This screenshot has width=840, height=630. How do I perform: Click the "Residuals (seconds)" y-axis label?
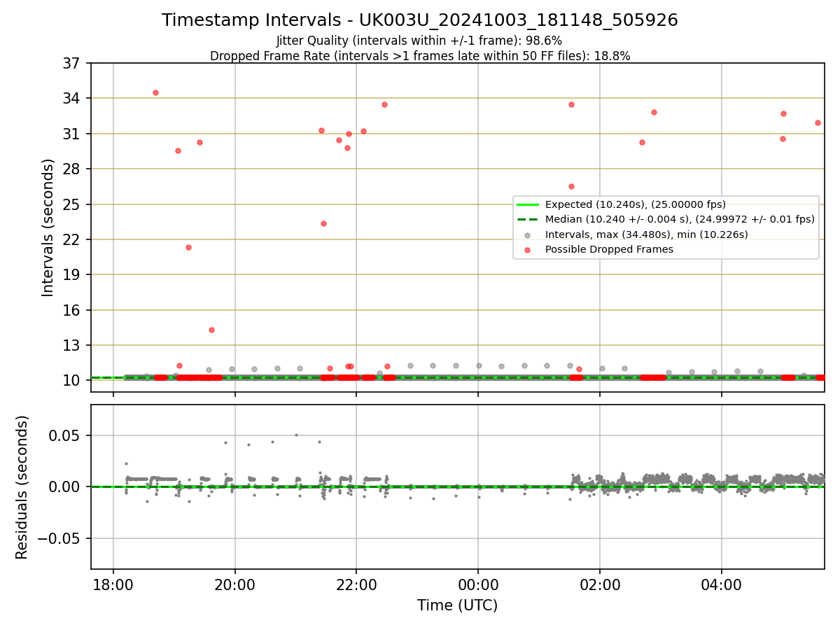(x=22, y=486)
